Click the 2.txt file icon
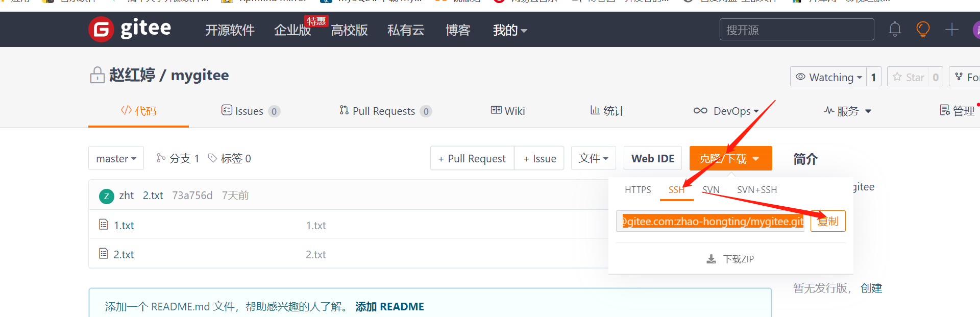 tap(104, 253)
